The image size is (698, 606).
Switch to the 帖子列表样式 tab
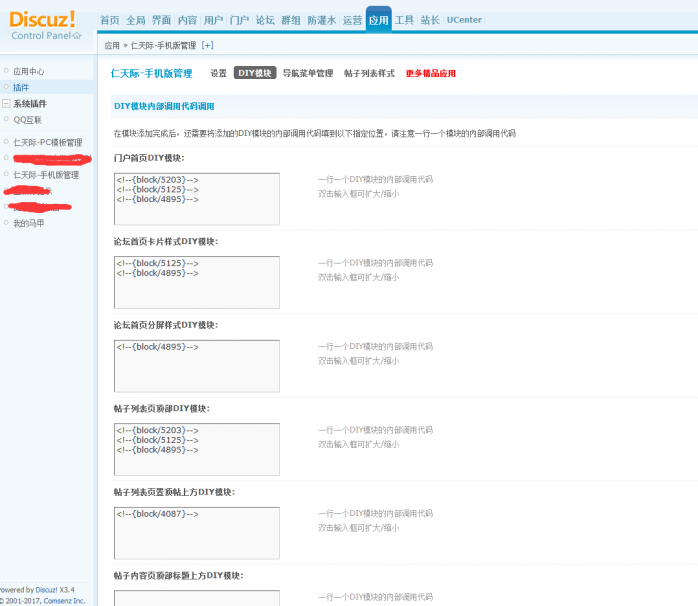pyautogui.click(x=369, y=73)
